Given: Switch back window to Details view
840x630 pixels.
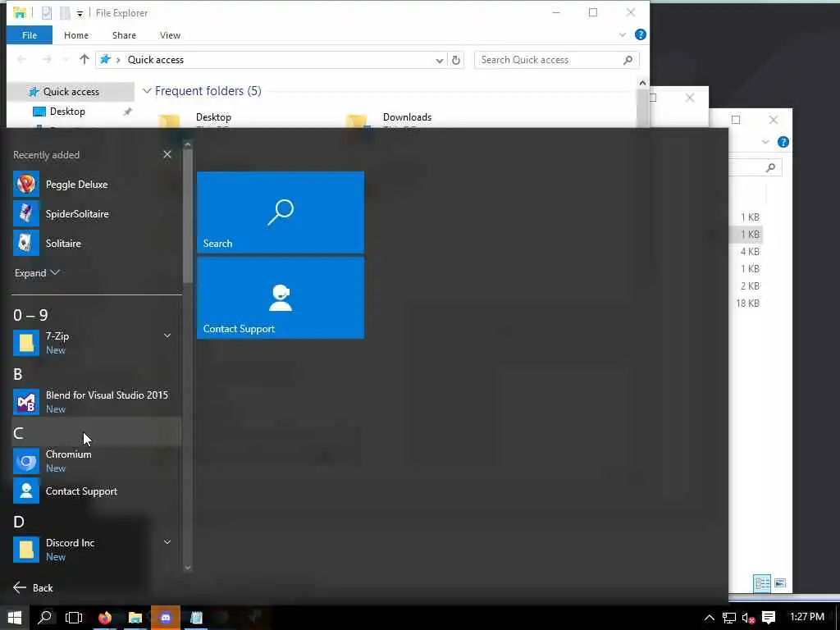Looking at the screenshot, I should tap(762, 583).
